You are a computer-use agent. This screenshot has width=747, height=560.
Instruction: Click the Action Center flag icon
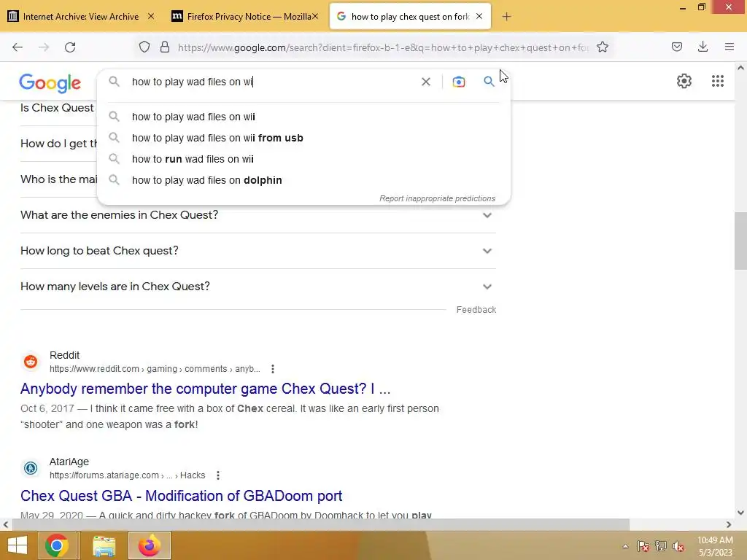click(x=643, y=546)
